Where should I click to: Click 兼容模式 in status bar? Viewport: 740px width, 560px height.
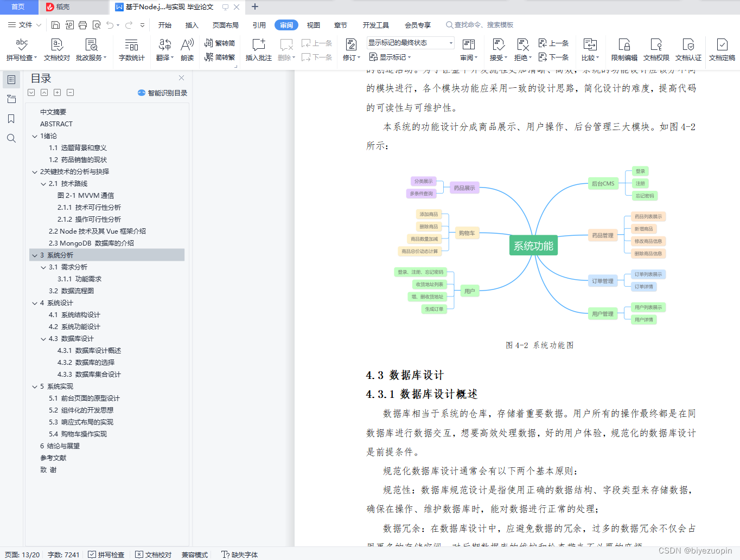click(195, 555)
